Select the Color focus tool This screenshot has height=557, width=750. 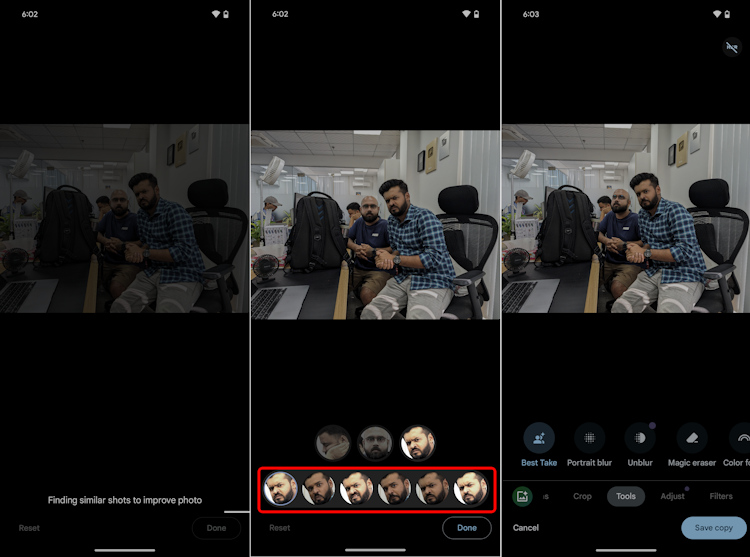pos(737,444)
